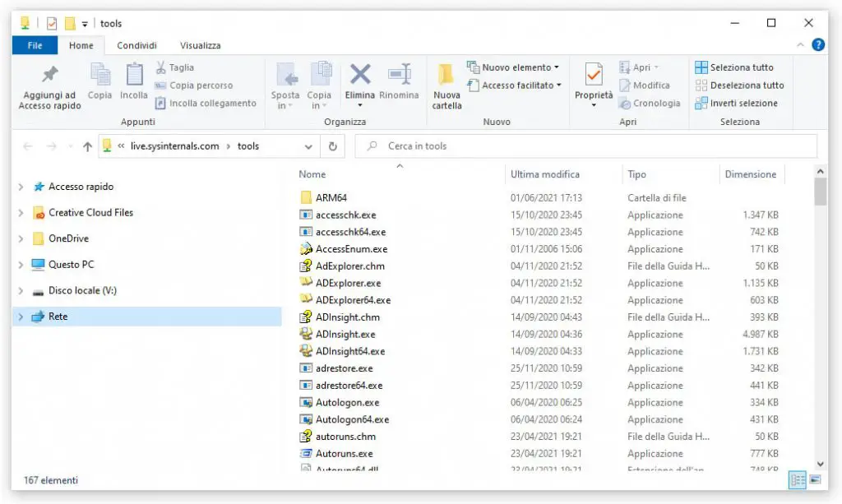The width and height of the screenshot is (842, 504).
Task: Click Deseleziona tutto
Action: (x=739, y=86)
